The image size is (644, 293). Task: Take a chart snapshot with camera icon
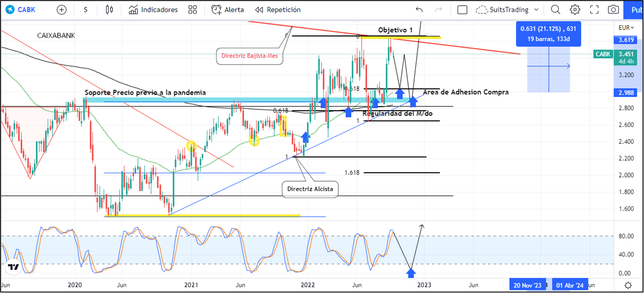pos(613,10)
